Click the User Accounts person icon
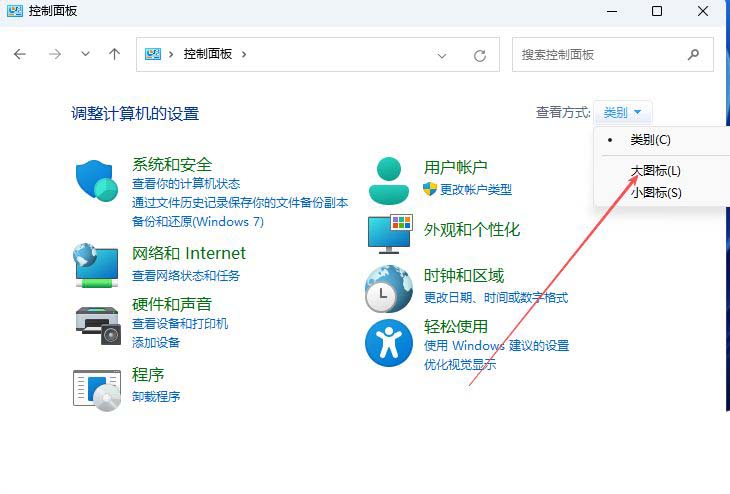 coord(389,181)
